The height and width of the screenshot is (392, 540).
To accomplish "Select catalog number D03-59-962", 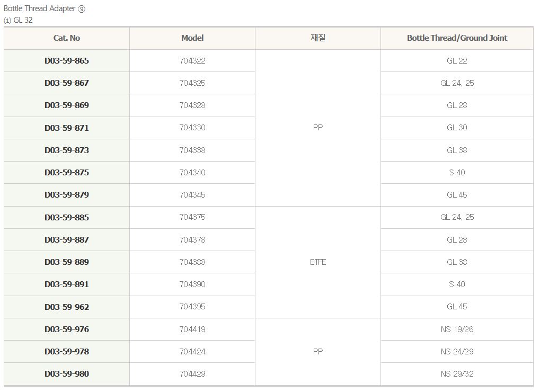I will pyautogui.click(x=67, y=307).
